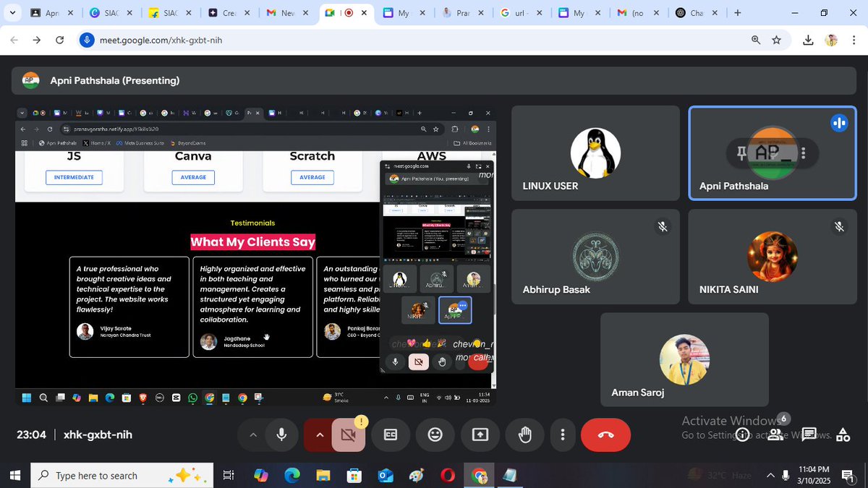Open Outlook from the taskbar
The height and width of the screenshot is (488, 868).
tap(385, 475)
